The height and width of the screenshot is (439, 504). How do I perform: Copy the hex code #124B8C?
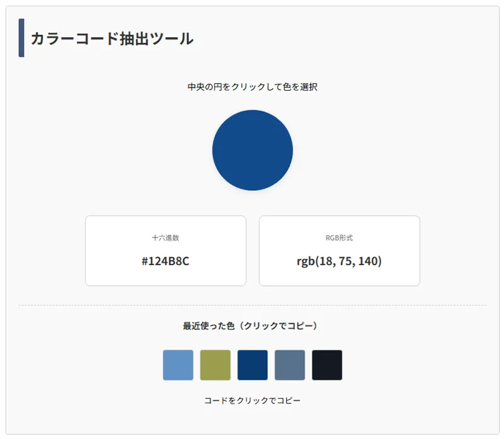point(165,261)
